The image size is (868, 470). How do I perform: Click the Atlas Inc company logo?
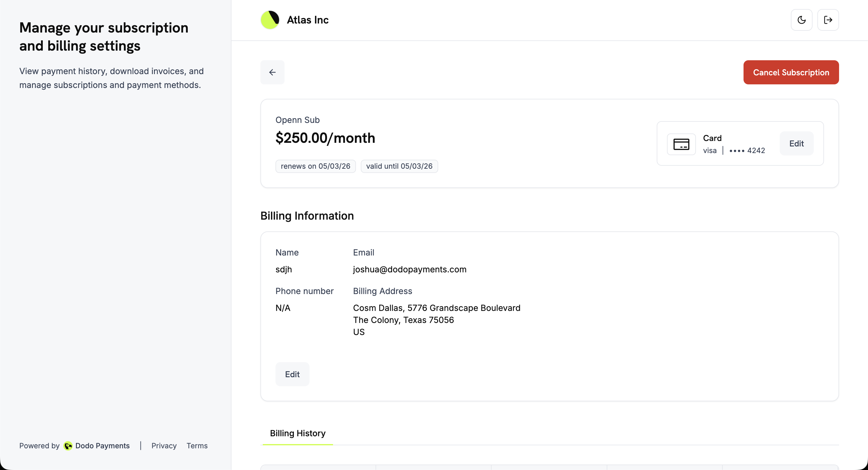pyautogui.click(x=269, y=20)
